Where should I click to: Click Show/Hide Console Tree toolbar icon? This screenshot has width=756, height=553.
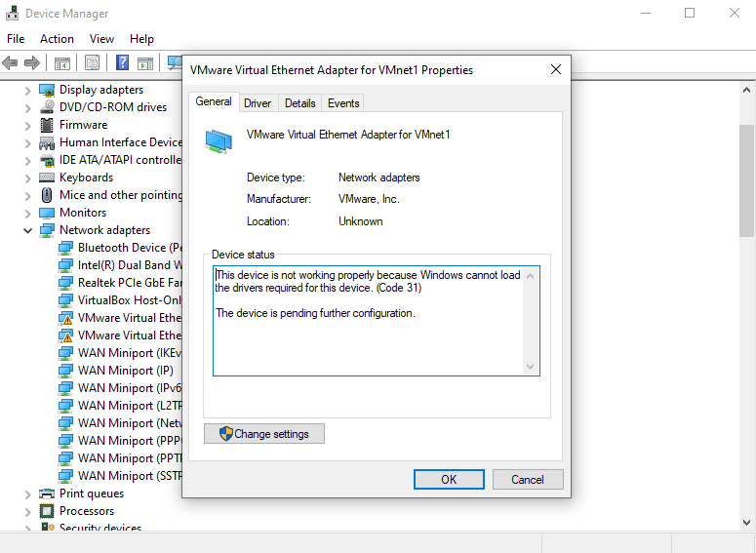coord(62,62)
